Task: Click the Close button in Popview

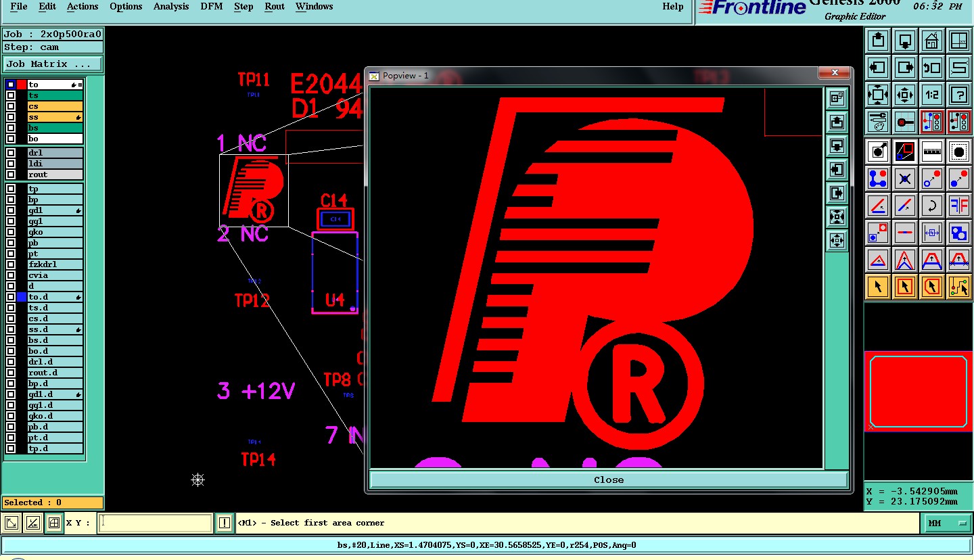Action: click(x=609, y=480)
